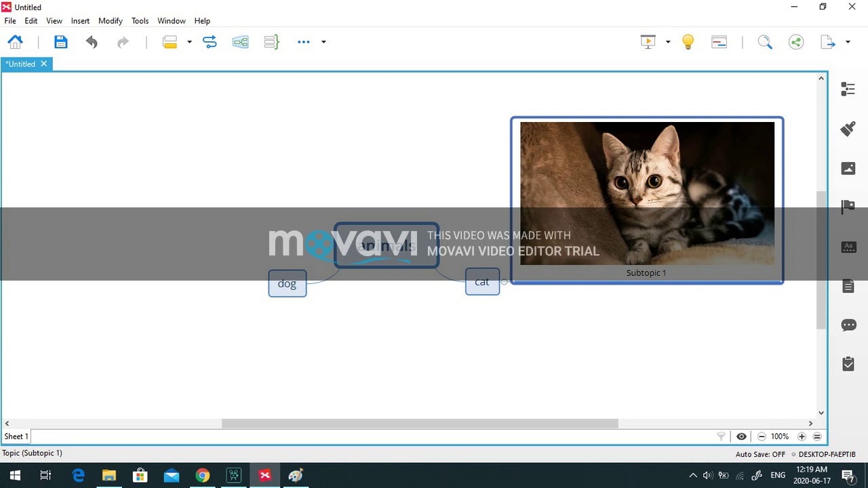The image size is (868, 488).
Task: Click the actual size zoom button
Action: coord(817,436)
